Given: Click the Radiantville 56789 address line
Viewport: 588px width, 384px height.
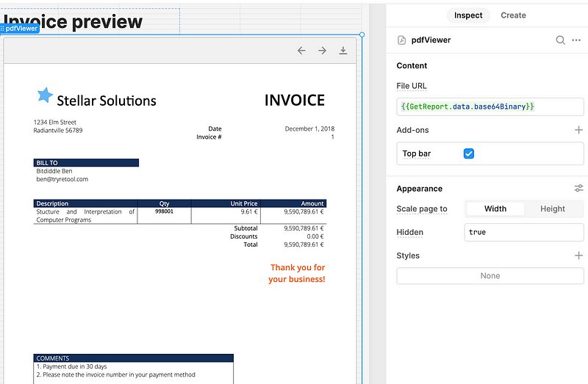Looking at the screenshot, I should (x=58, y=131).
